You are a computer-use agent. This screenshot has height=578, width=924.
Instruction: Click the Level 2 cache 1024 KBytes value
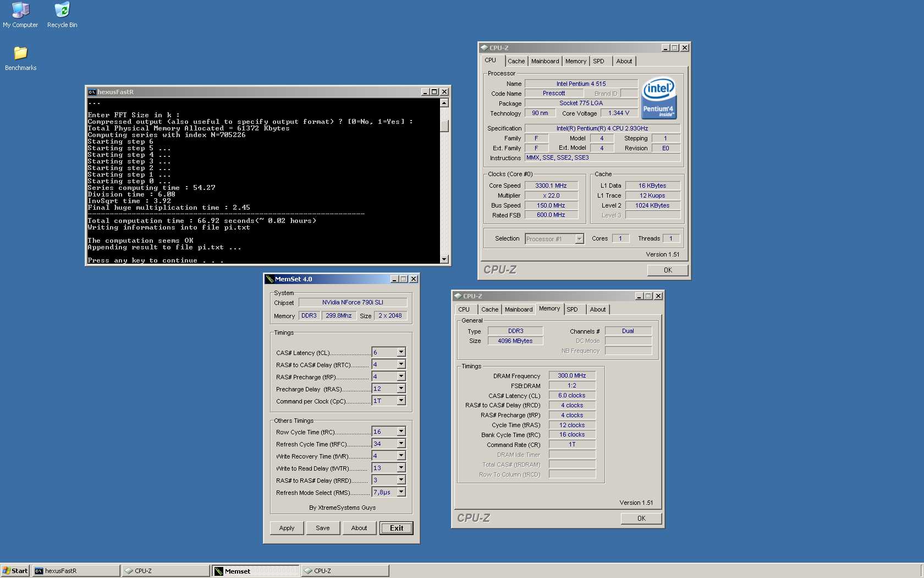(652, 205)
